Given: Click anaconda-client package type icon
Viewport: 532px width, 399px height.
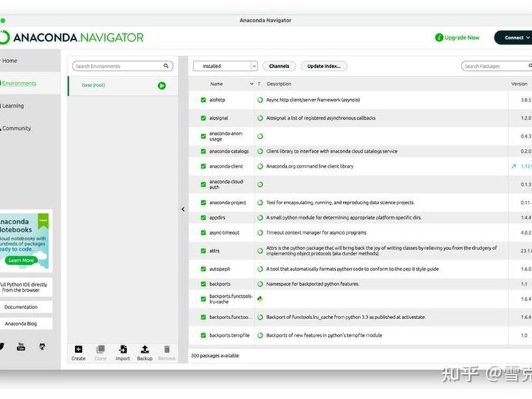Looking at the screenshot, I should coord(260,167).
